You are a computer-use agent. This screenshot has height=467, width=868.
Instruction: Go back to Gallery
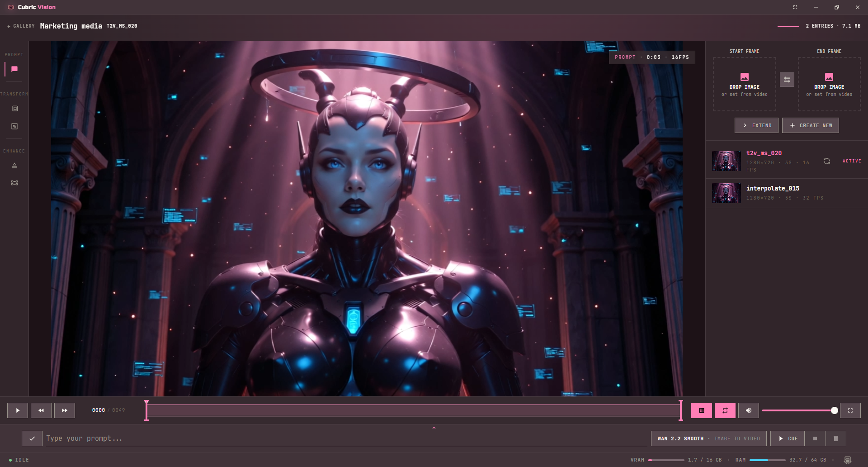click(21, 26)
